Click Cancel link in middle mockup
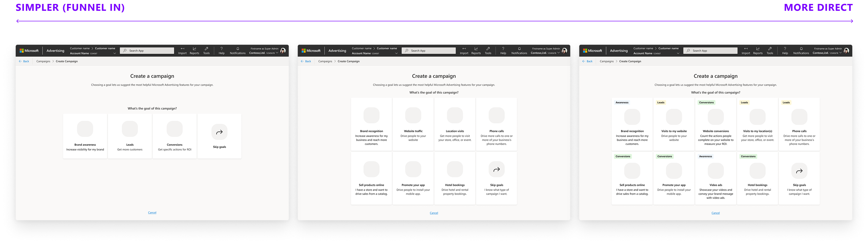Viewport: 868px width, 244px height. (x=434, y=213)
